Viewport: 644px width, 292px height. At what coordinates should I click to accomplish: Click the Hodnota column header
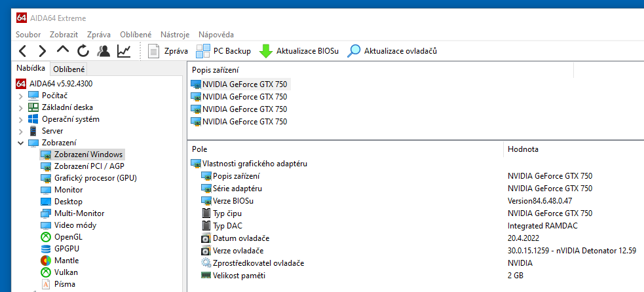coord(574,149)
